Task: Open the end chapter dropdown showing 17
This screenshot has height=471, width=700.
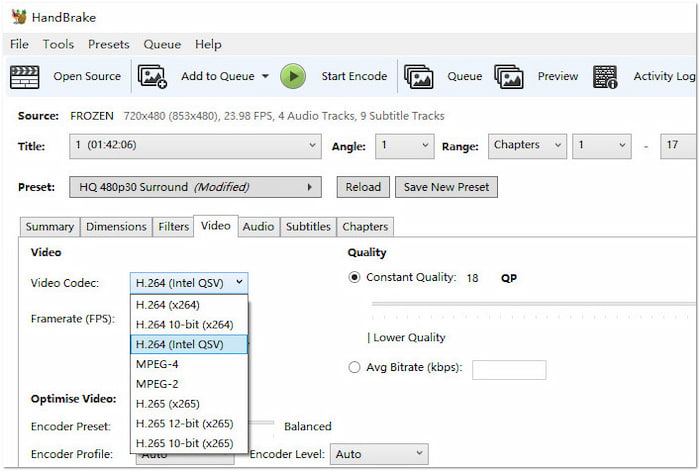Action: pos(678,146)
